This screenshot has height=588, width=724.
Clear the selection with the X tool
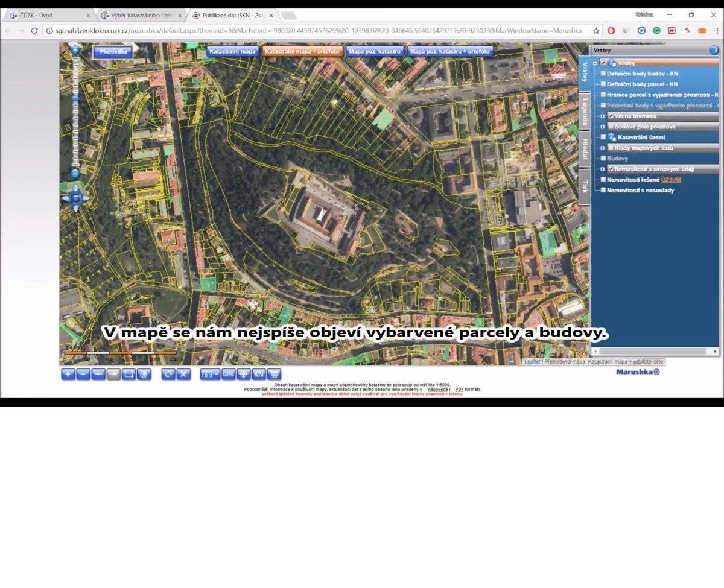(x=183, y=374)
